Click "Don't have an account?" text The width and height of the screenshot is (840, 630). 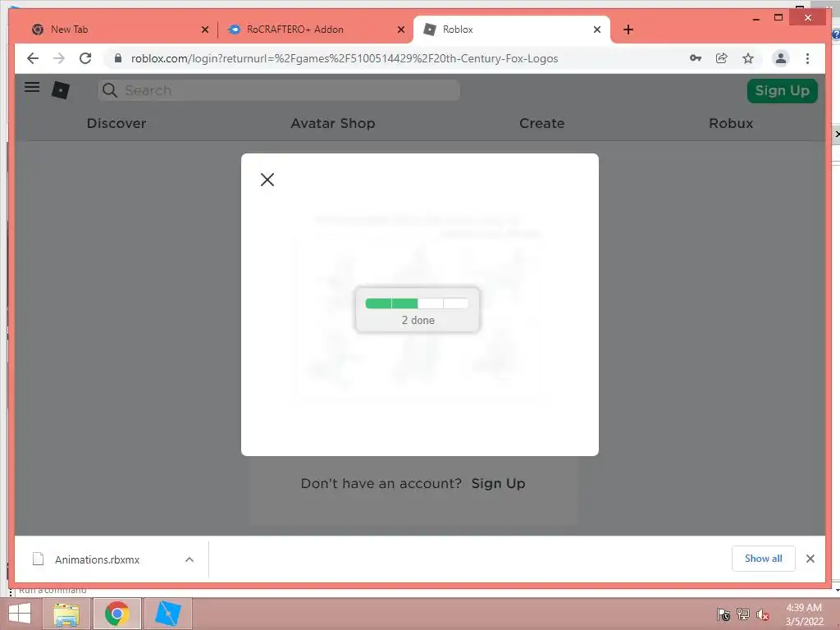click(381, 483)
